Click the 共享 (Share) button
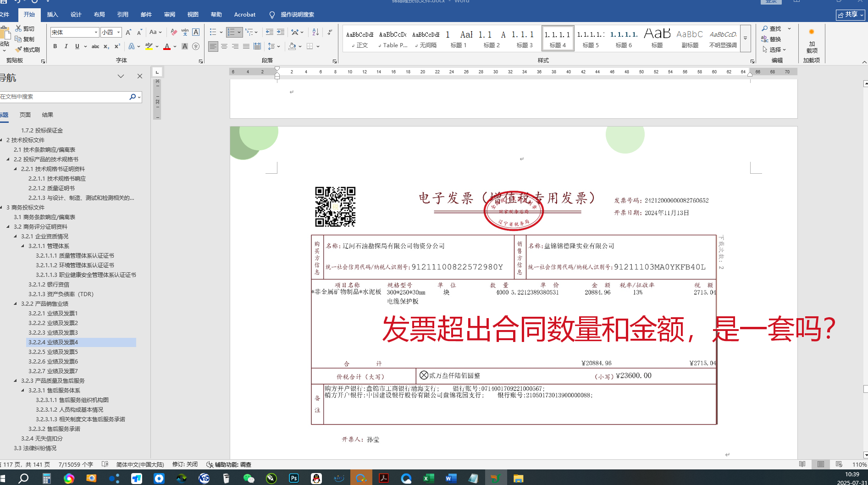The height and width of the screenshot is (485, 868). click(x=851, y=15)
